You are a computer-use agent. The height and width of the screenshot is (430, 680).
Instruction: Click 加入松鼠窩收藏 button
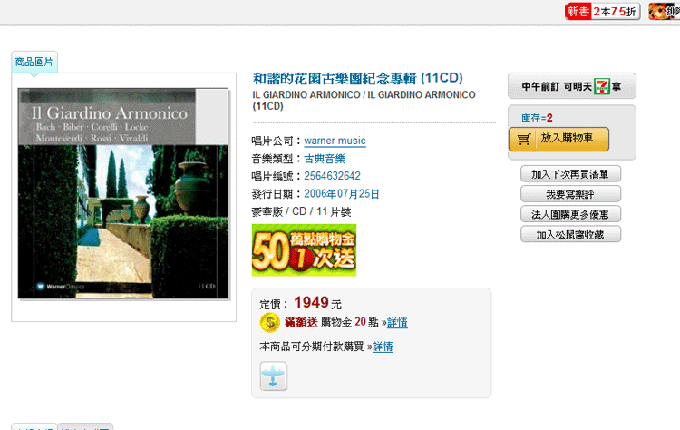click(570, 234)
